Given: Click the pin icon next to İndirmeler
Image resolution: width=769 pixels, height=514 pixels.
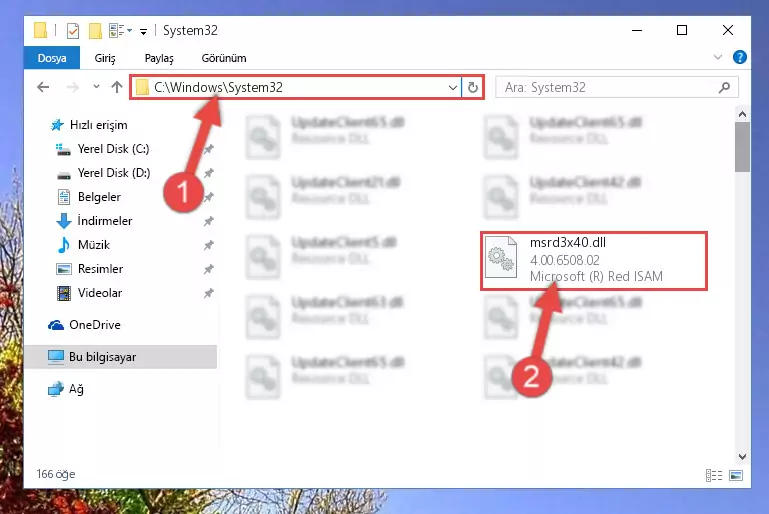Looking at the screenshot, I should tap(208, 221).
